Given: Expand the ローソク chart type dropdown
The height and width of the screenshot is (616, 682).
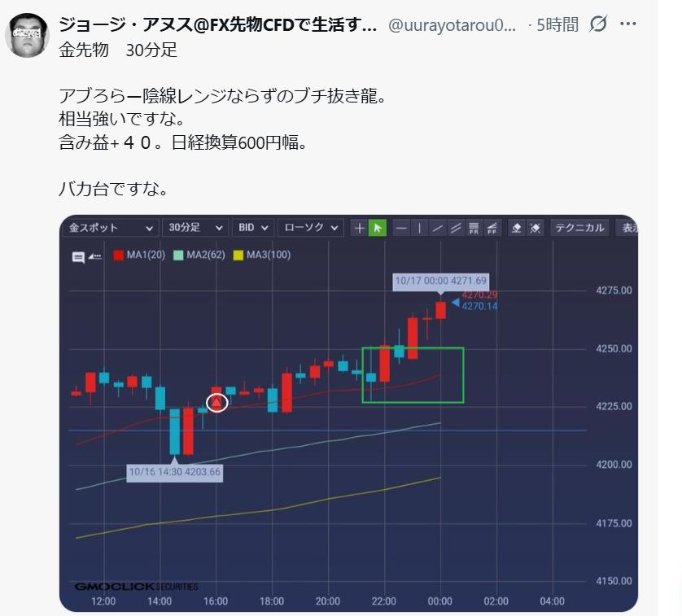Looking at the screenshot, I should tap(311, 228).
